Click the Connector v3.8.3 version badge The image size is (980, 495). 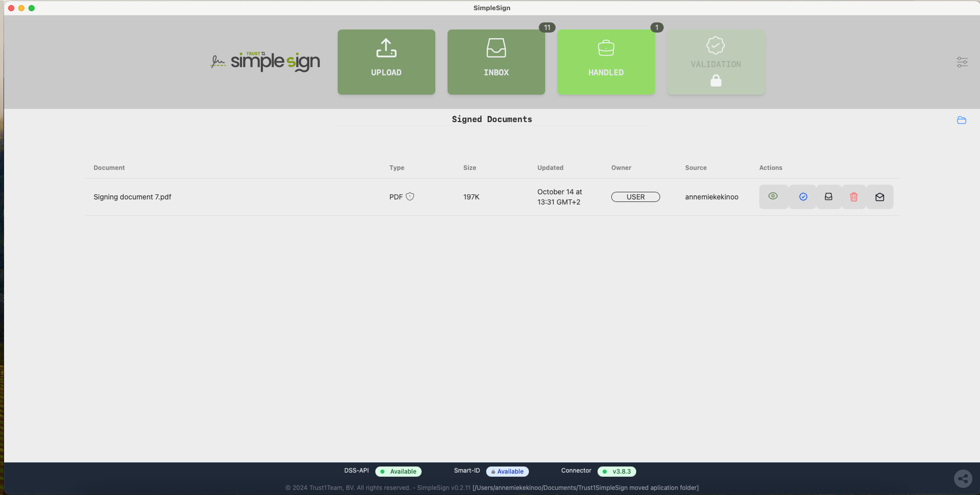coord(616,472)
